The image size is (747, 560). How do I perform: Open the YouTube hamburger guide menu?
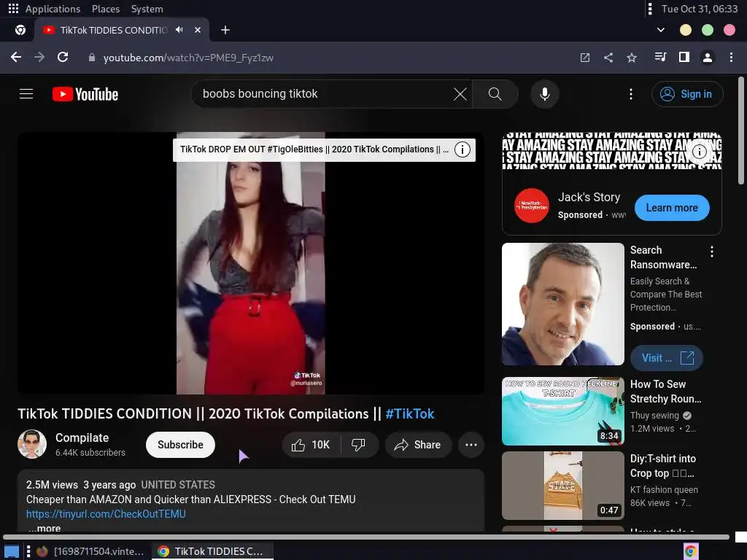pyautogui.click(x=26, y=94)
